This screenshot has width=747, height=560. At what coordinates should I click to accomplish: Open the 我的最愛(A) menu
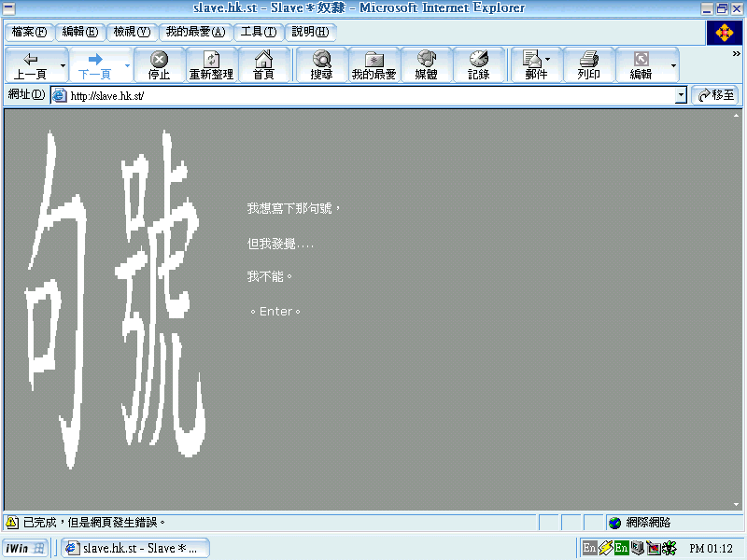click(196, 32)
